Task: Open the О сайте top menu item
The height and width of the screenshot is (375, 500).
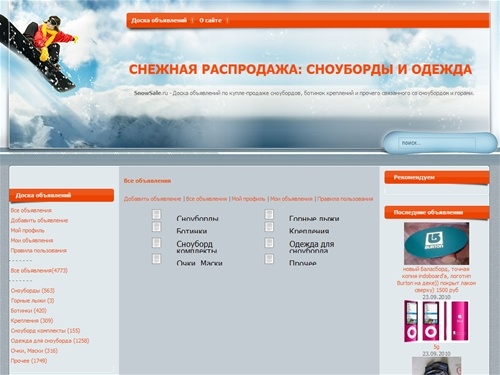Action: (x=210, y=20)
